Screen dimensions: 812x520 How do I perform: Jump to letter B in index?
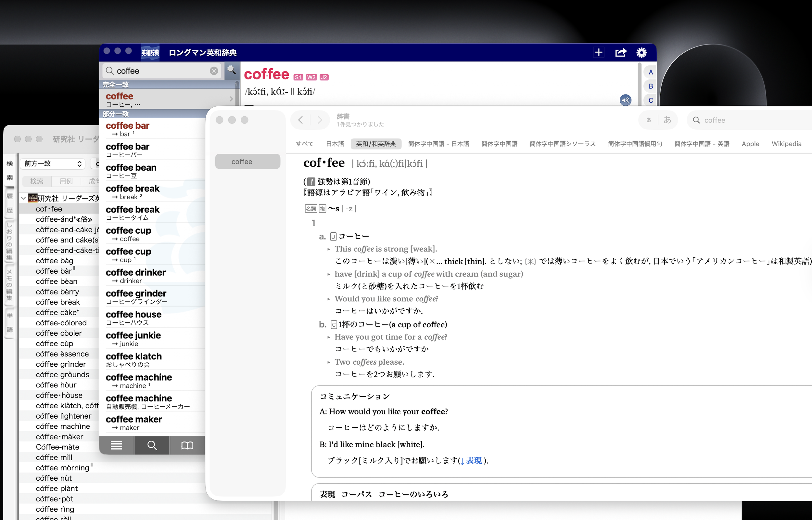[x=650, y=86]
